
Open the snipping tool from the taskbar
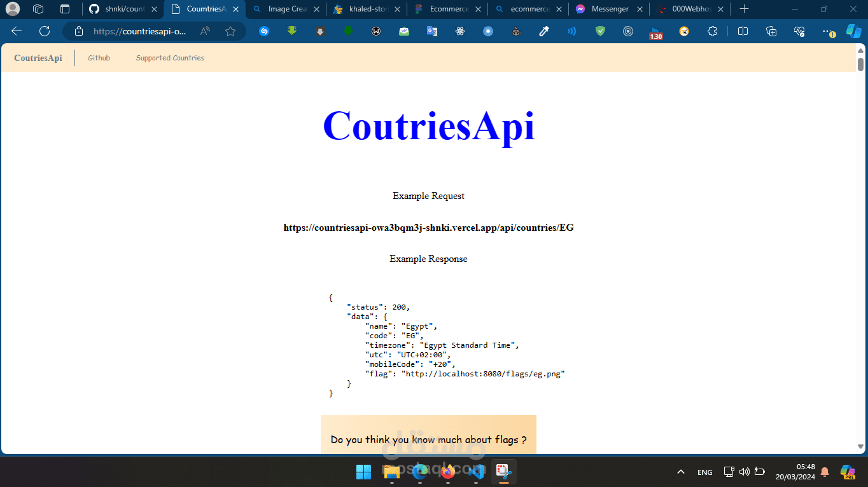click(503, 472)
